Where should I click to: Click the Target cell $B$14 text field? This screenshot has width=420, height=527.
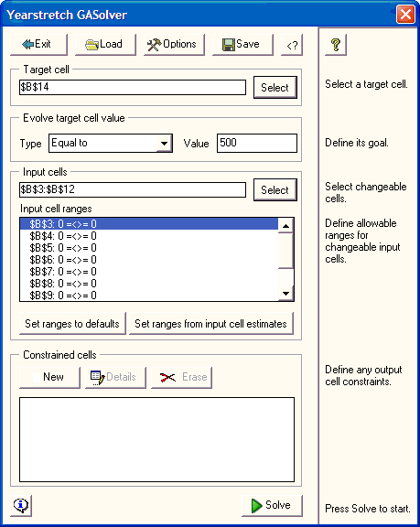coord(133,88)
